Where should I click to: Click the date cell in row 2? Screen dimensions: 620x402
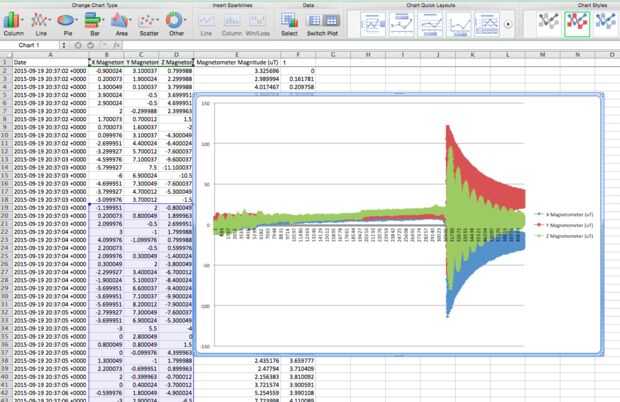50,71
